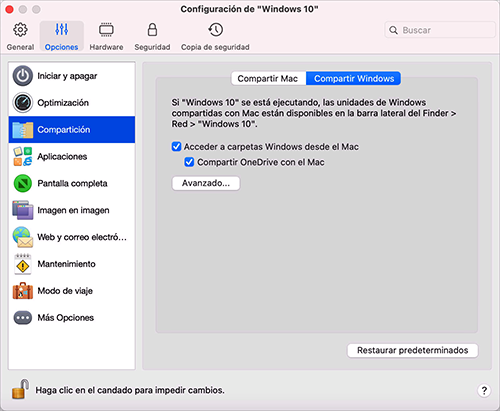Open the General gear toolbar icon
The image size is (500, 411).
(x=20, y=30)
